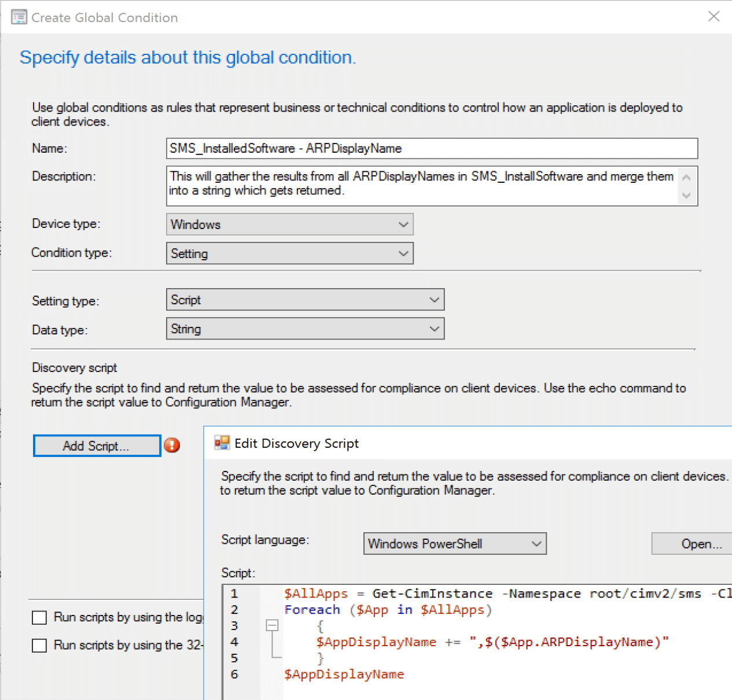Screen dimensions: 732x700
Task: Open the Data type dropdown showing String
Action: click(x=435, y=329)
